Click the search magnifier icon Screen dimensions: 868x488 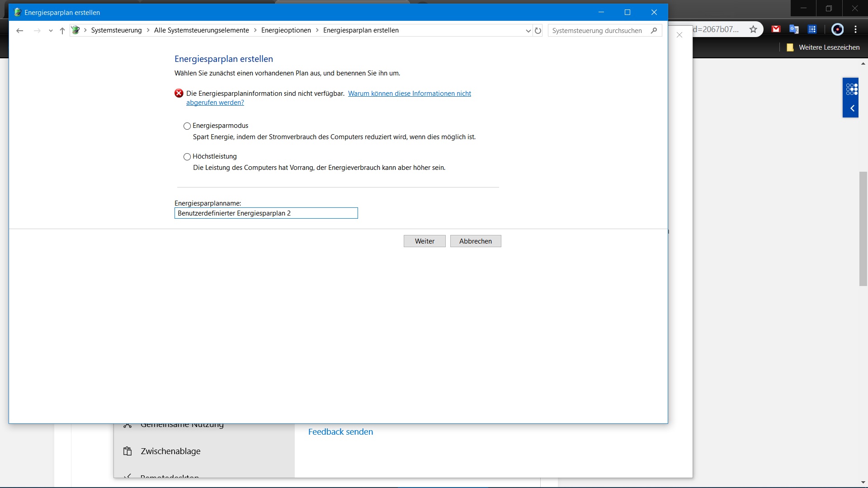(x=654, y=31)
